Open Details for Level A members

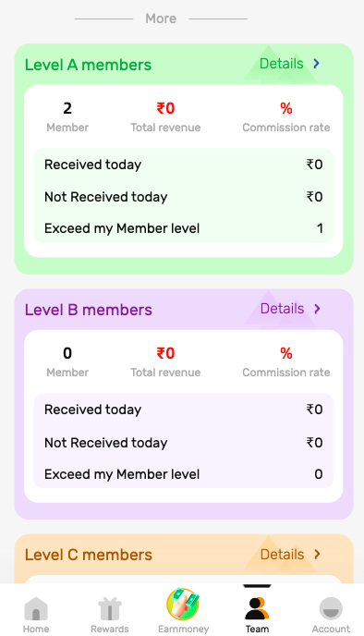click(281, 64)
